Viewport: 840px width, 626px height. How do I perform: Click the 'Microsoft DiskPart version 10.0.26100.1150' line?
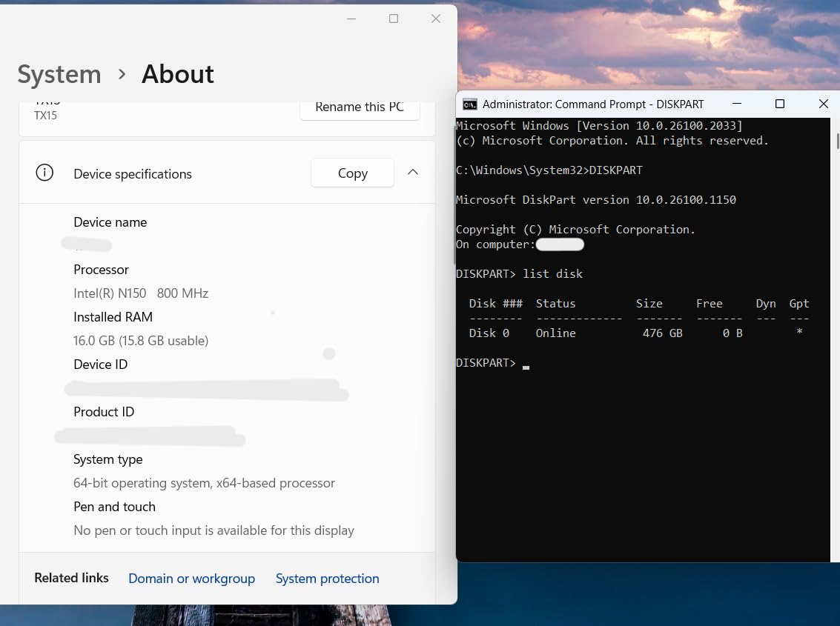[x=596, y=200]
